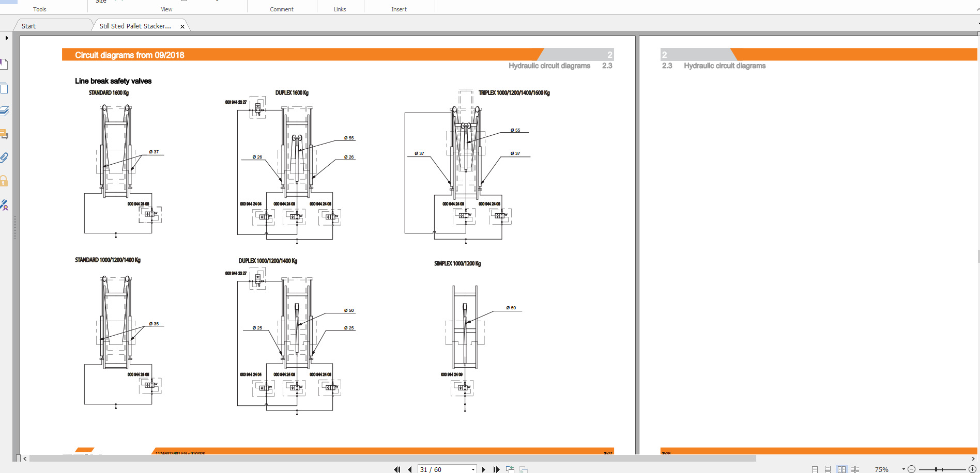The image size is (980, 473).
Task: Open the zoom level dropdown arrow
Action: (904, 469)
